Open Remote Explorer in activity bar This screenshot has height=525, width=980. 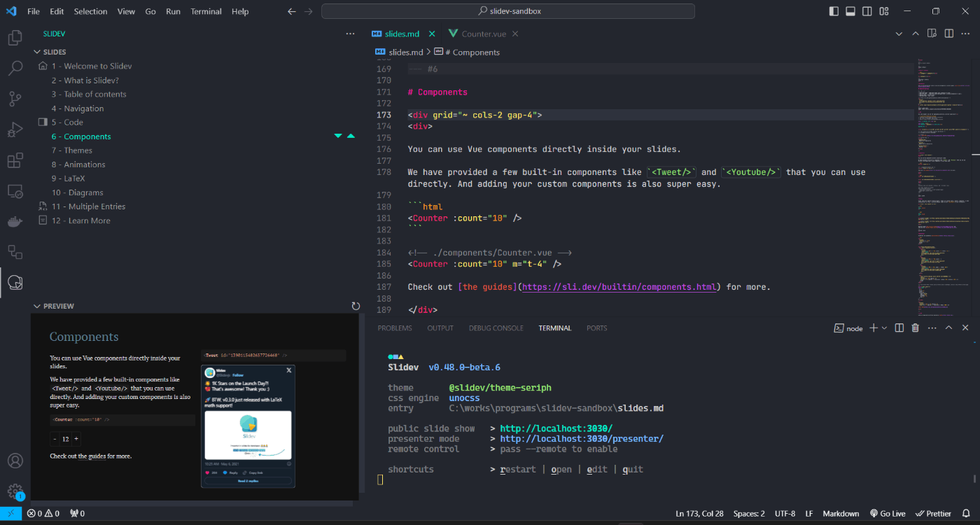click(x=15, y=191)
